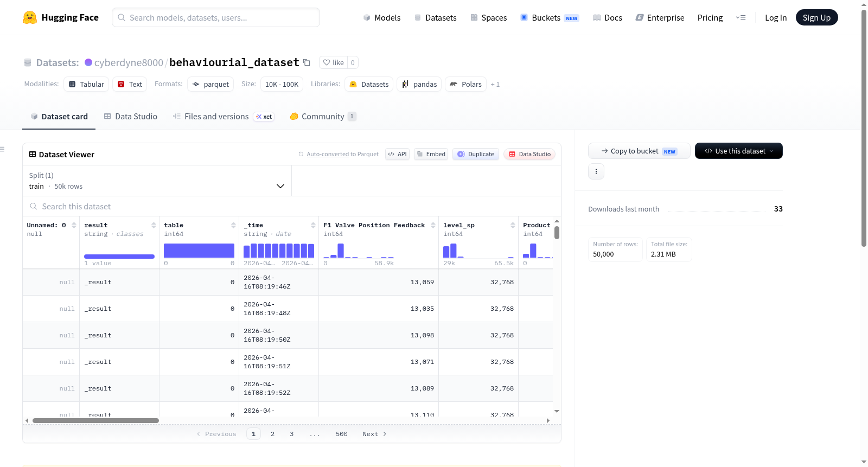This screenshot has height=467, width=868.
Task: Open the page sidebar toggle at the left edge
Action: pos(3,149)
